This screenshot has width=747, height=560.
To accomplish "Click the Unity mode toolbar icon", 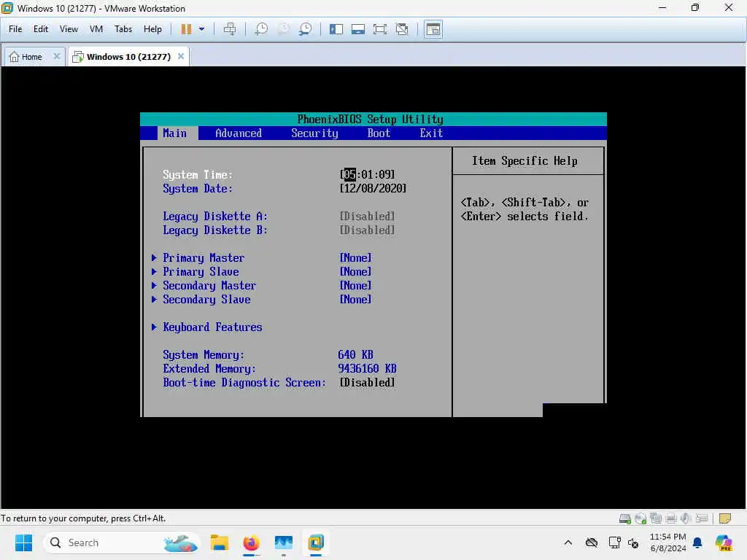I will pos(402,29).
